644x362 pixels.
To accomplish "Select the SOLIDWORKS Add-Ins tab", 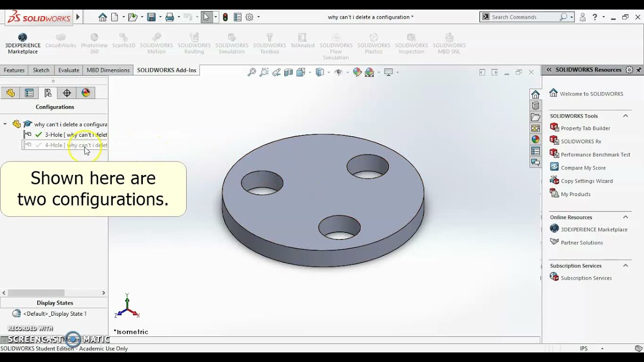I will (x=167, y=70).
